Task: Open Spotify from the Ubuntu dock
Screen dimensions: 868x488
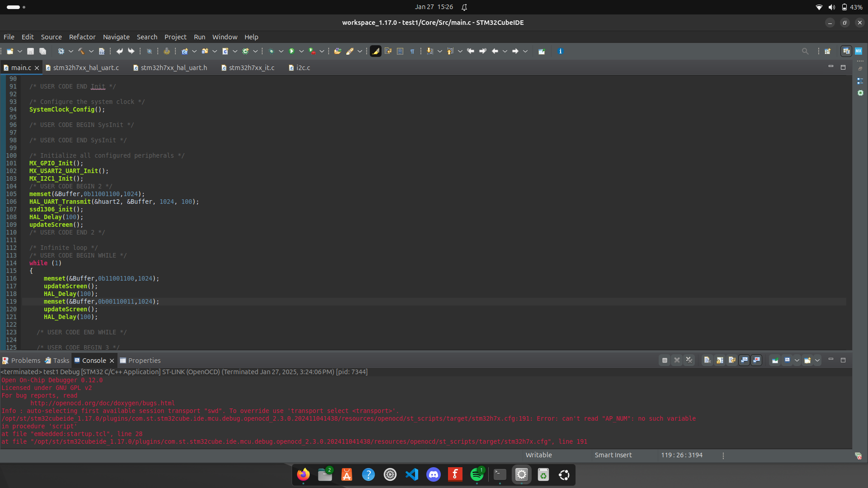Action: [x=477, y=475]
